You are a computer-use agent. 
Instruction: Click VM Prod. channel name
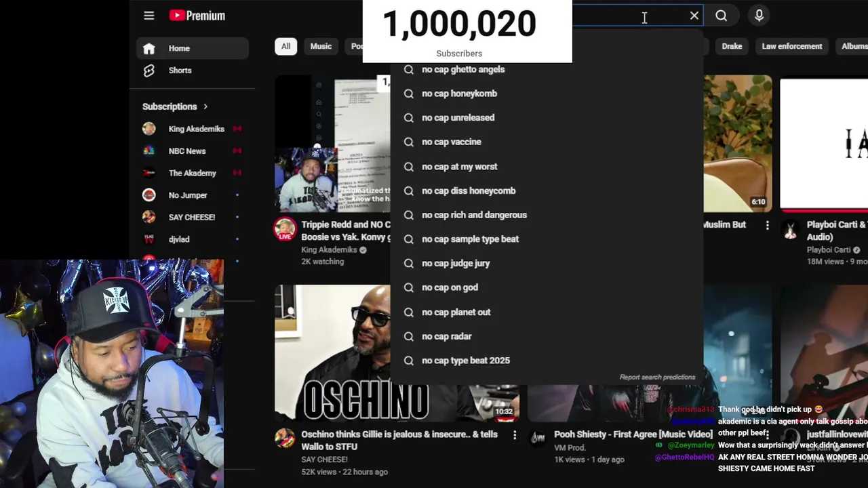click(x=571, y=447)
